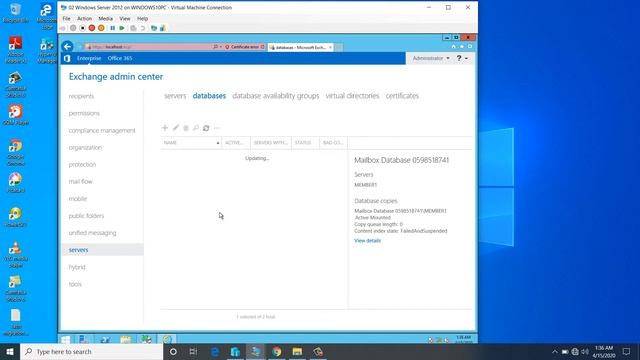Click the Enterprise link
640x360 pixels.
tap(89, 58)
